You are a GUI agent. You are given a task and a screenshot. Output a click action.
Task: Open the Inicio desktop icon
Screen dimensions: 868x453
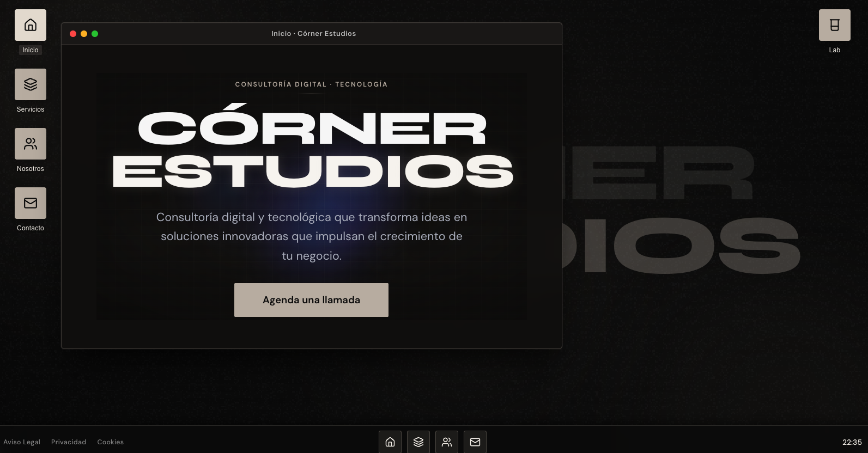[31, 25]
